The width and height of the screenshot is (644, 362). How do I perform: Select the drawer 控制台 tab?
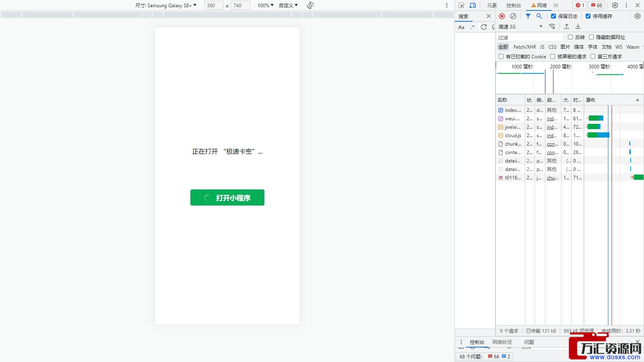point(477,342)
